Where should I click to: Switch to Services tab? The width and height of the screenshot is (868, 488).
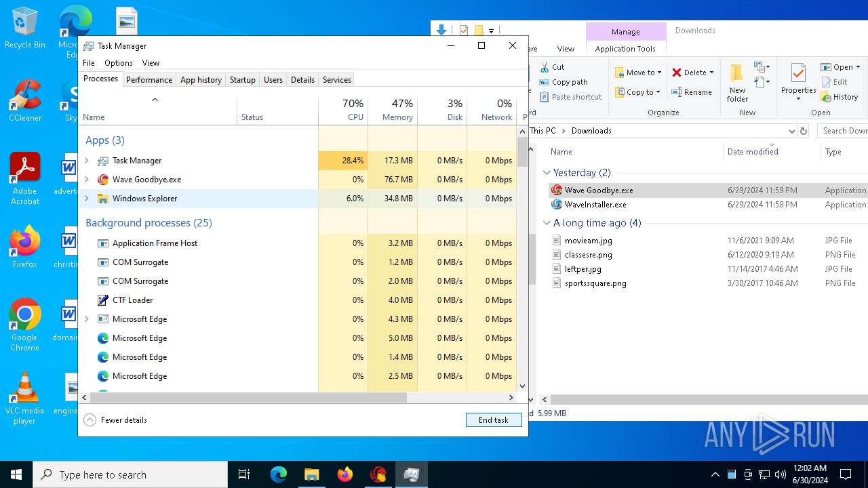(337, 80)
